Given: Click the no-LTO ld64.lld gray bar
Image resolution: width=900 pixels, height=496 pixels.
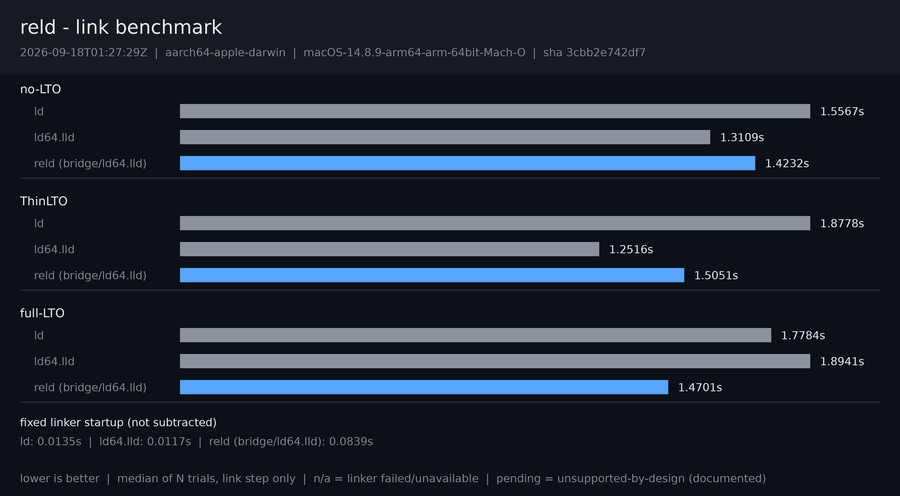Looking at the screenshot, I should 445,137.
